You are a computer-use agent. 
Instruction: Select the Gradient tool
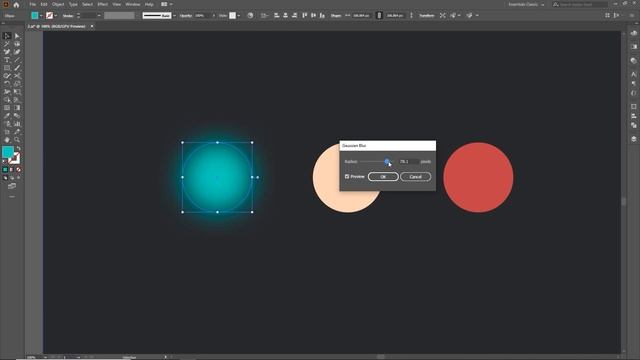[x=17, y=108]
